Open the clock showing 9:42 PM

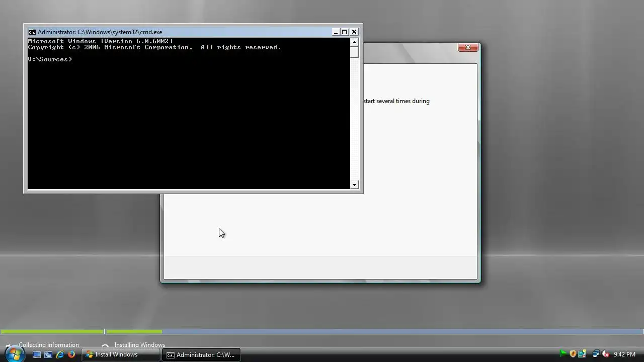pos(624,354)
